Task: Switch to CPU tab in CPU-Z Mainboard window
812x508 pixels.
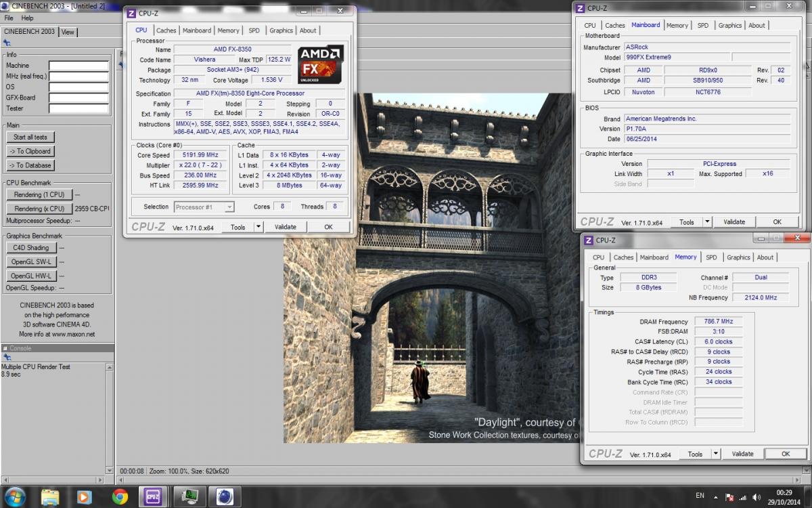Action: [x=590, y=26]
